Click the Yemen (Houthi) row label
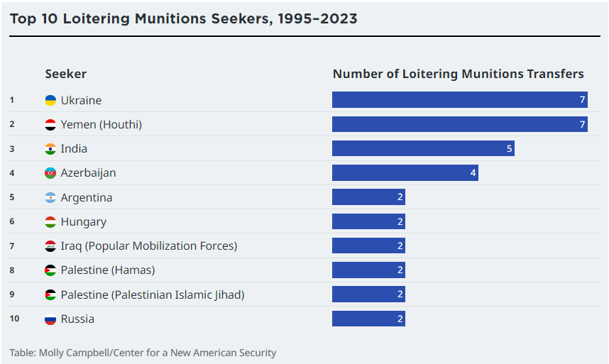This screenshot has height=364, width=609. [101, 125]
